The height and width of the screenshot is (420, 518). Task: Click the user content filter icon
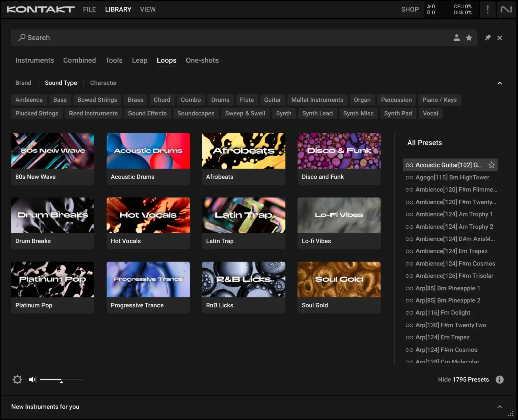pos(456,38)
